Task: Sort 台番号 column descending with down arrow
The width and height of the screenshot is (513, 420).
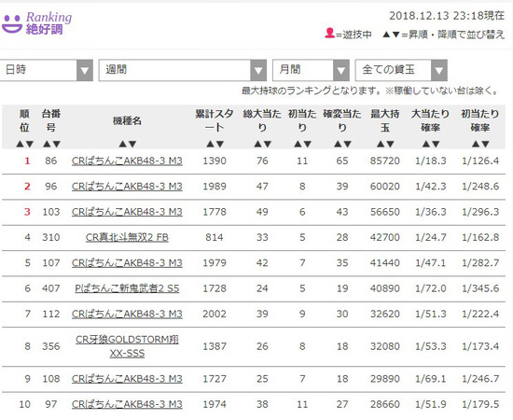Action: click(56, 144)
